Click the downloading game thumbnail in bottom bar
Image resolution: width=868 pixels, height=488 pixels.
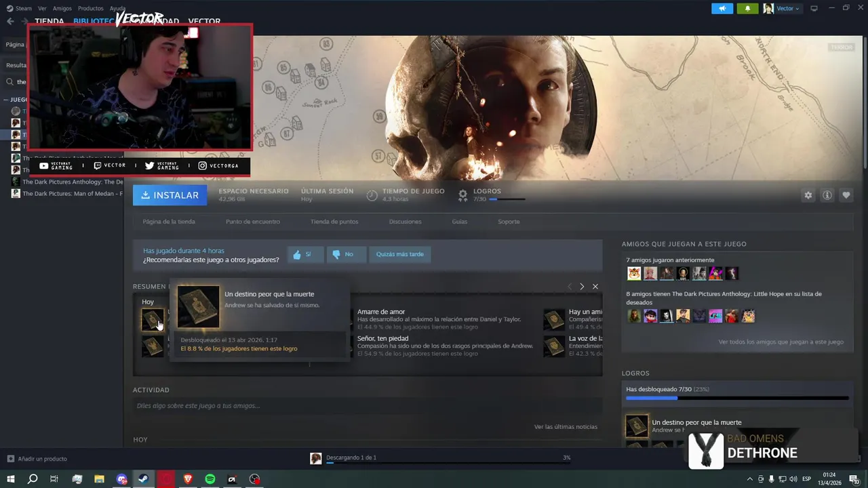tap(316, 459)
